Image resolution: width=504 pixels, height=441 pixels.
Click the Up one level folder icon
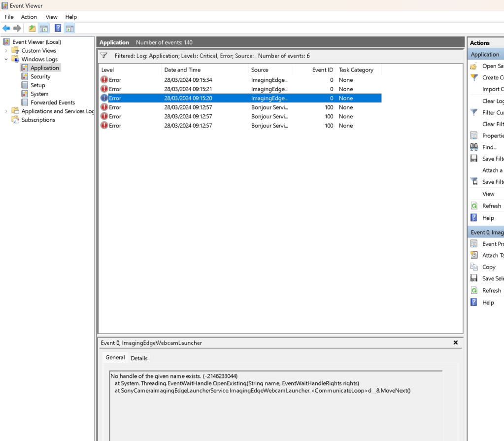(32, 28)
